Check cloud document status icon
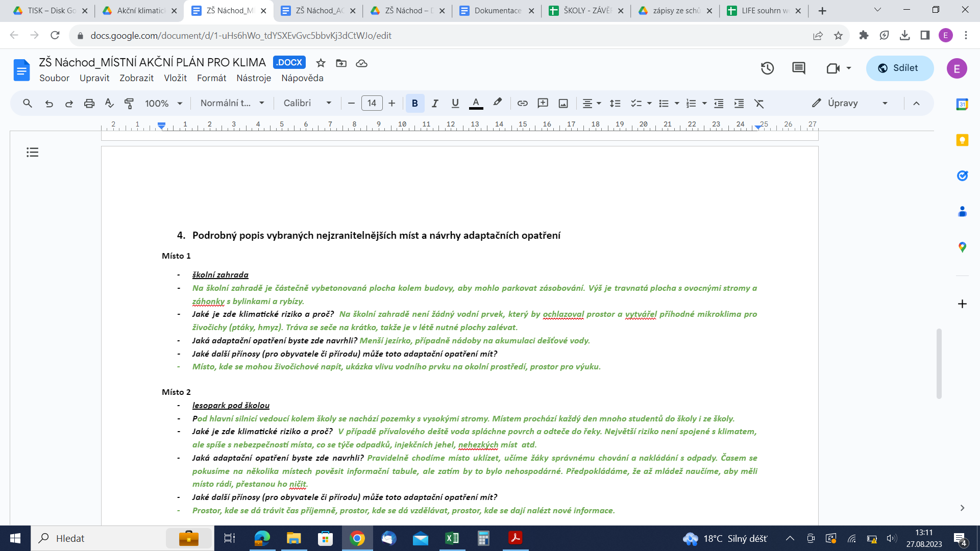Viewport: 980px width, 551px height. 361,63
